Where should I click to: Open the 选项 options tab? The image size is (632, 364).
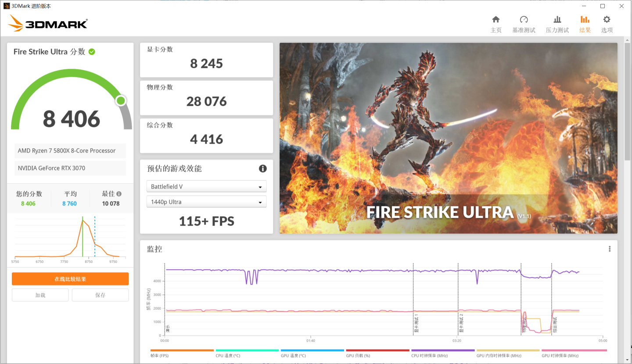(x=607, y=24)
